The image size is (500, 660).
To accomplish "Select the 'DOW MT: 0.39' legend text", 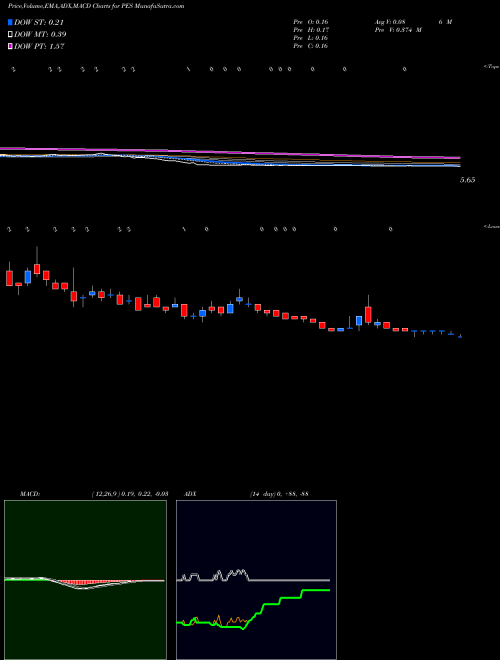I will (x=40, y=35).
